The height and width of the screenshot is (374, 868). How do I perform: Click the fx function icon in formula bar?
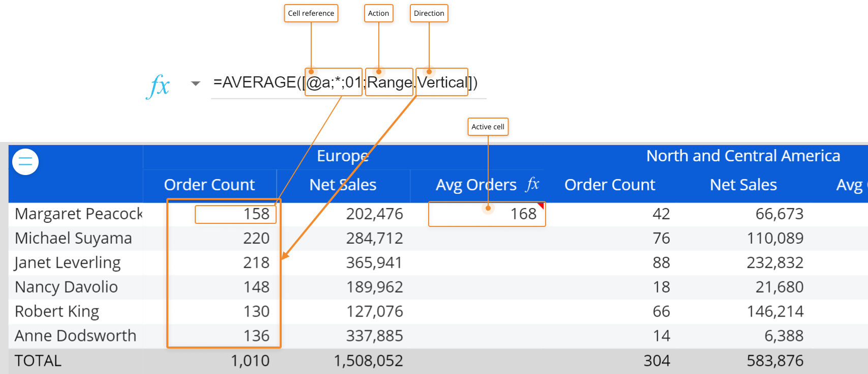[159, 85]
